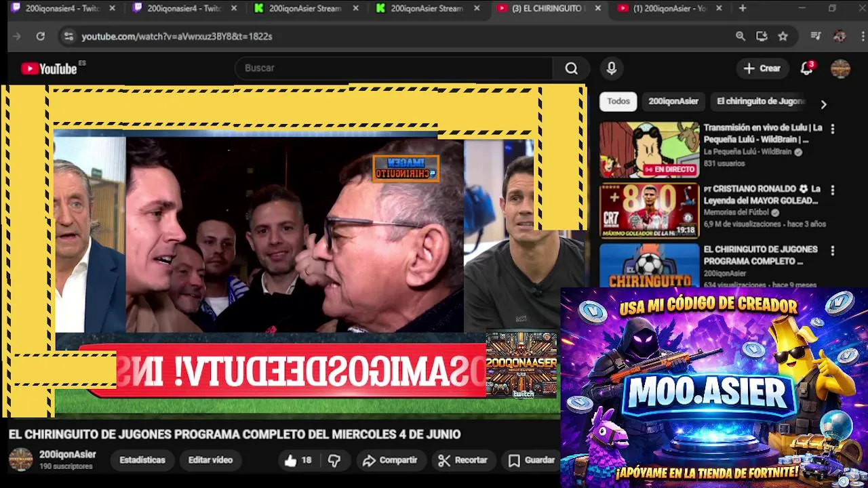This screenshot has width=868, height=488.
Task: Click the Editar vídeo button
Action: tap(210, 460)
